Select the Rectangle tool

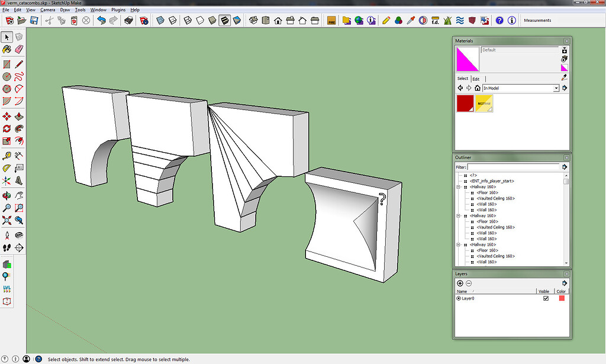point(8,65)
